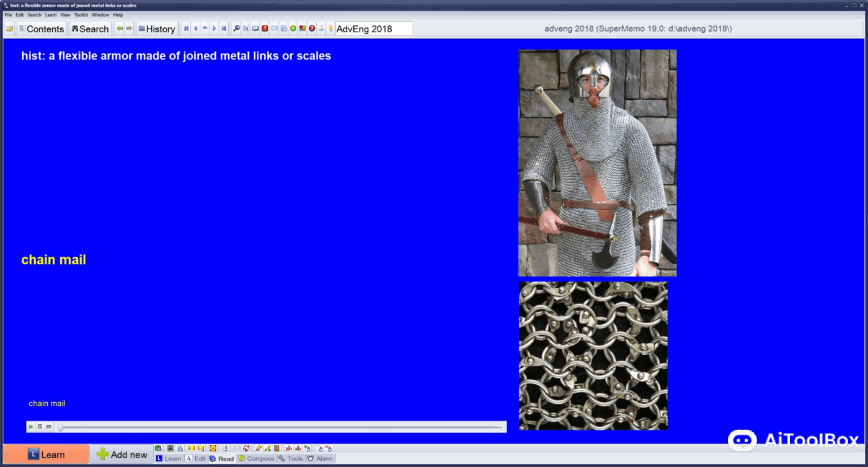This screenshot has height=467, width=868.
Task: Open the Toolkit menu
Action: pos(81,15)
